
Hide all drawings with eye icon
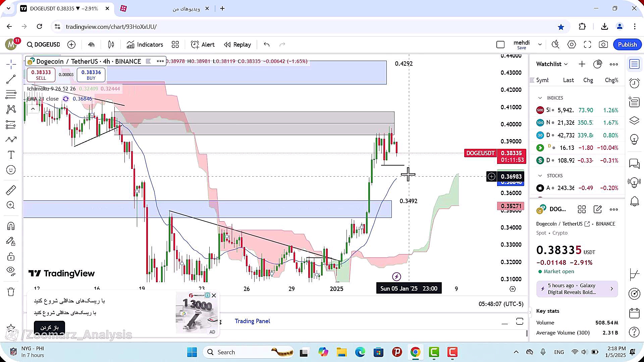point(11,271)
